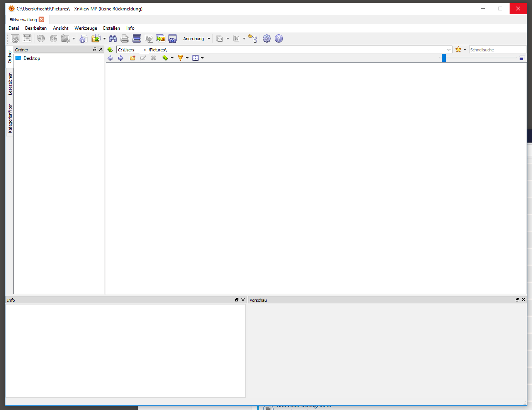Click the maximize thumbnail size icon

coord(522,58)
